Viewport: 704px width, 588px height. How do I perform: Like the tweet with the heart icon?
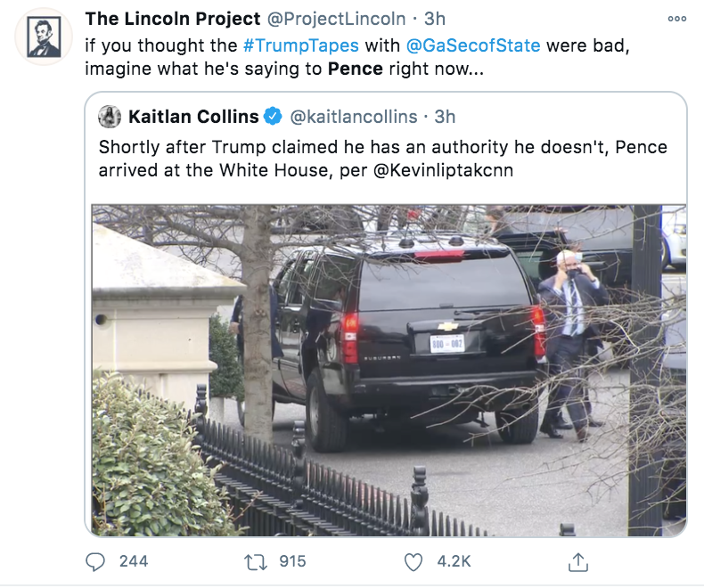(x=413, y=561)
